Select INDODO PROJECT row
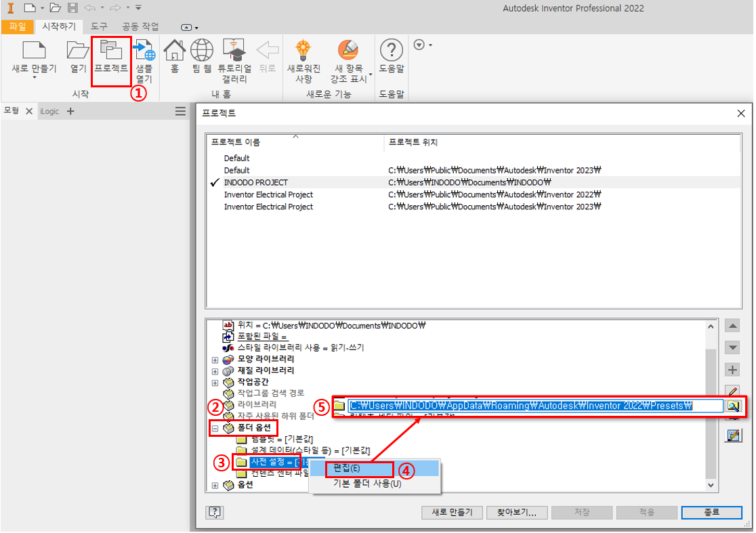 click(474, 183)
